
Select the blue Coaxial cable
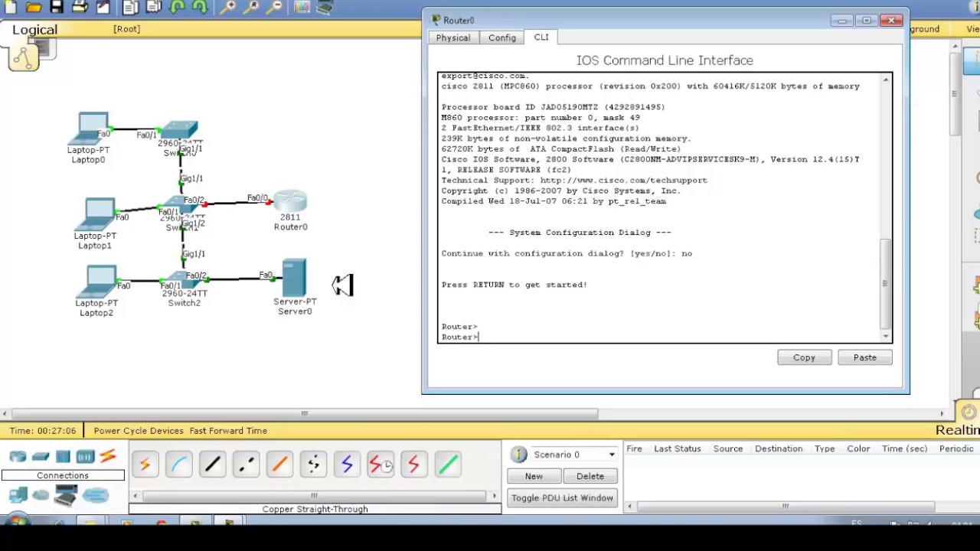[x=347, y=464]
